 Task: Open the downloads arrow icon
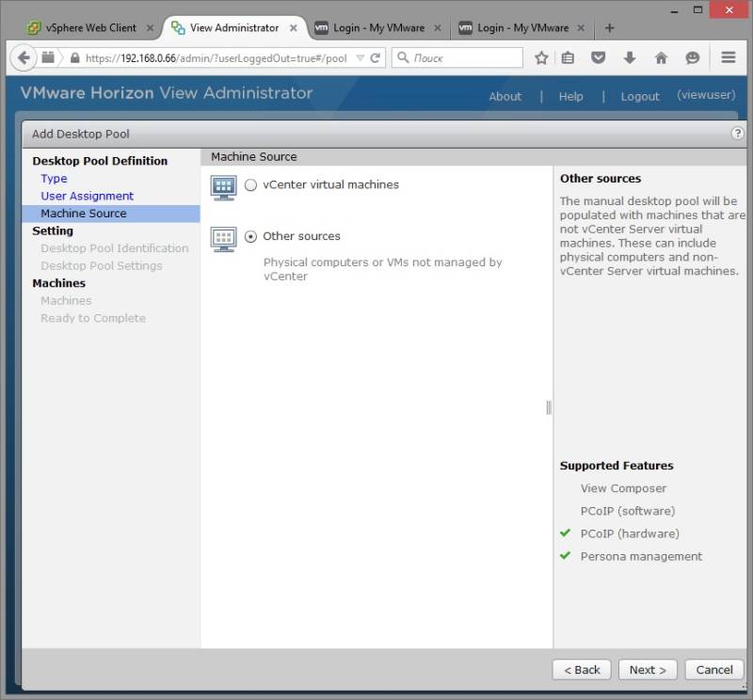(630, 58)
